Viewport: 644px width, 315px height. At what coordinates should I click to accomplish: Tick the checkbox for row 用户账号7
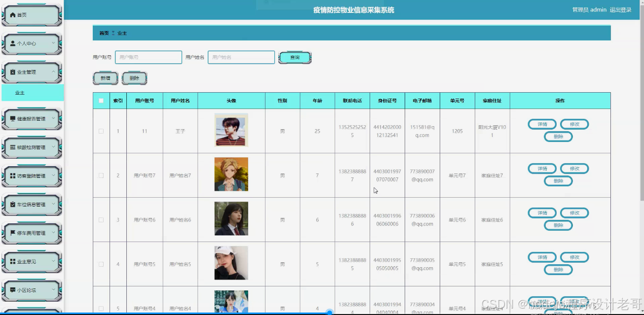[x=101, y=175]
